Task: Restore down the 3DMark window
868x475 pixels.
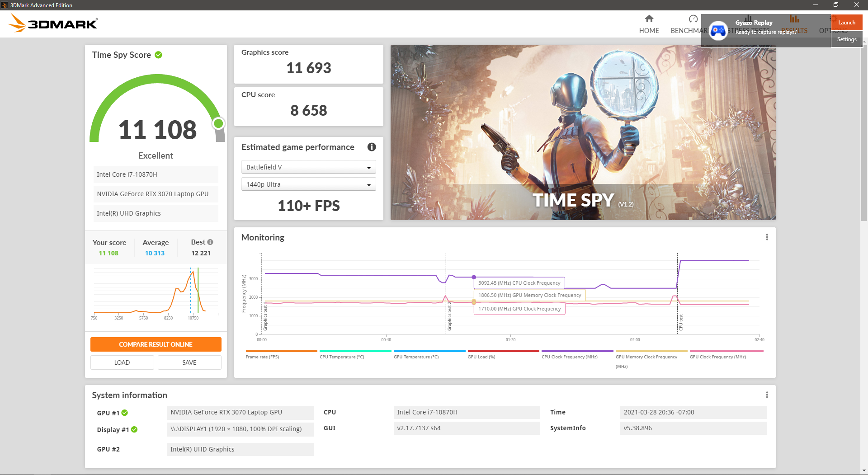Action: pos(836,5)
